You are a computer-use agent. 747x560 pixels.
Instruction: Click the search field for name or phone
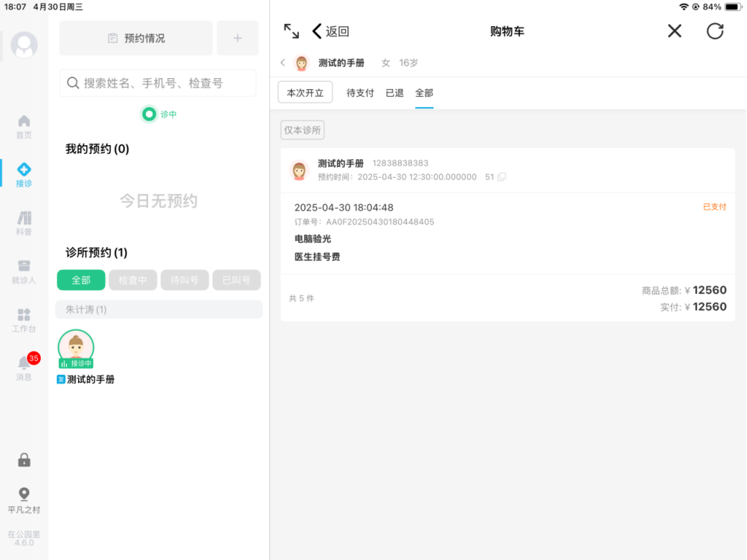click(x=158, y=83)
